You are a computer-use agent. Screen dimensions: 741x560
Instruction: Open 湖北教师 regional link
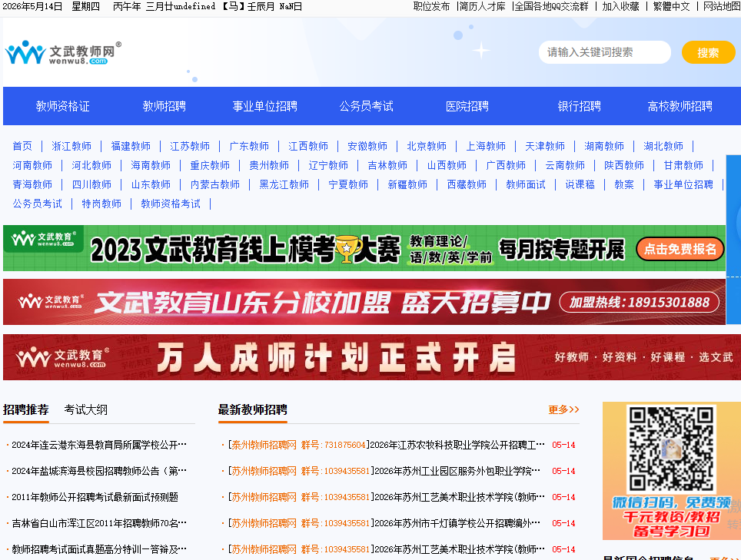tap(663, 147)
